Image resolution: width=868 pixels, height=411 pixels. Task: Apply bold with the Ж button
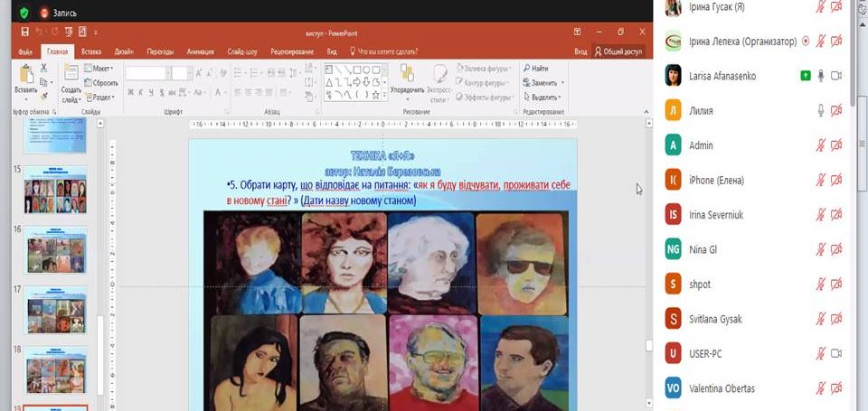point(130,92)
